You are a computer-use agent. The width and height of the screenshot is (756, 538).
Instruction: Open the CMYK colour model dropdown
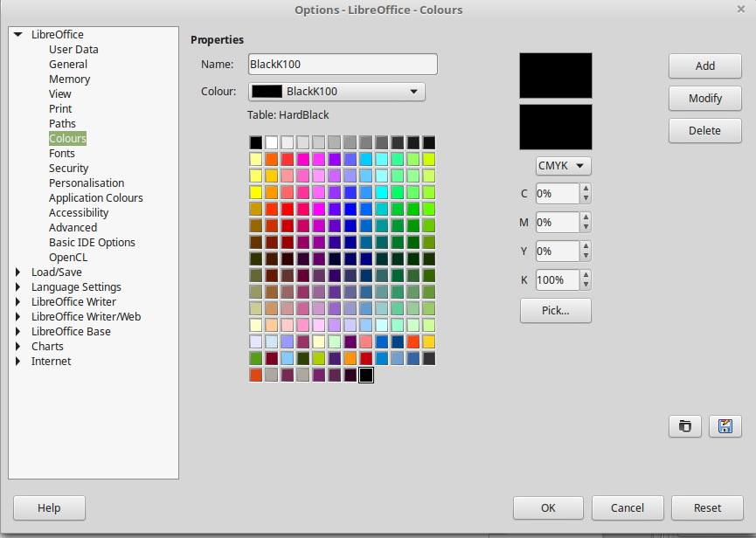pos(563,166)
